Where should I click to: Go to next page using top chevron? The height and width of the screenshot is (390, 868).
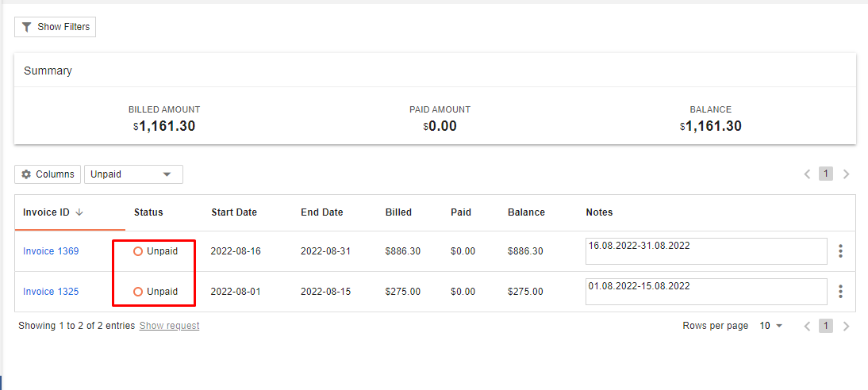(x=847, y=174)
